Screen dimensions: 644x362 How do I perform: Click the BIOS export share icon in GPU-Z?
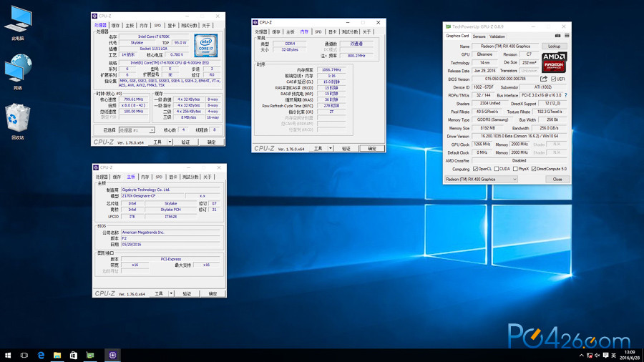coord(544,79)
